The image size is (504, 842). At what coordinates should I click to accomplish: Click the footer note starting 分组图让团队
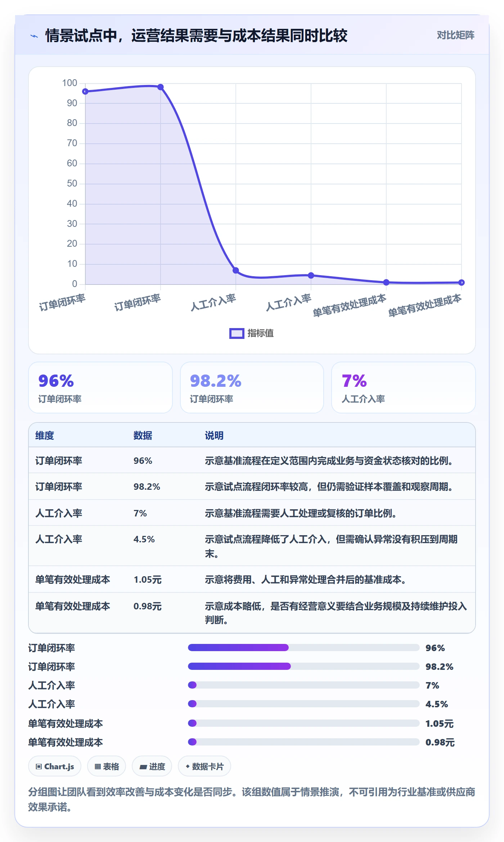(x=252, y=800)
